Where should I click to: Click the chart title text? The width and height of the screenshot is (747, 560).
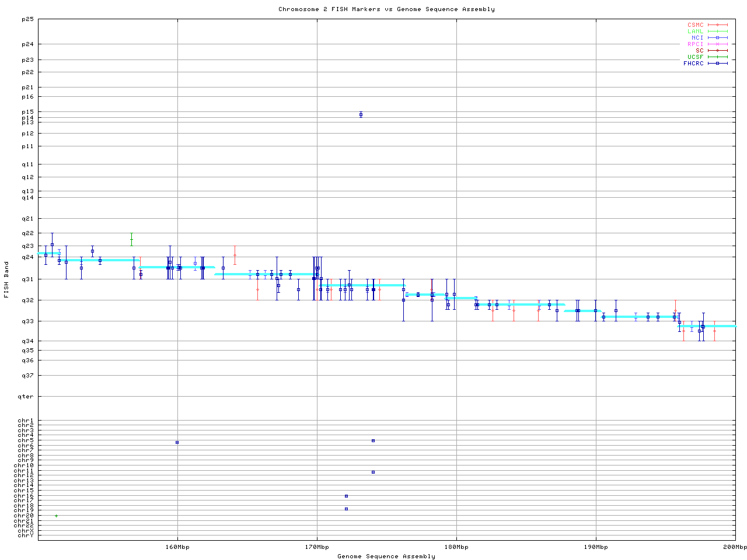[x=386, y=9]
